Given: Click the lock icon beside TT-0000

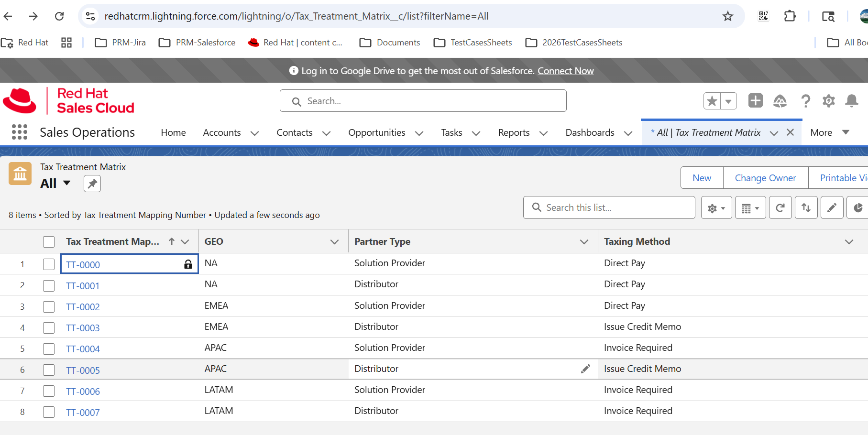Looking at the screenshot, I should click(x=188, y=264).
